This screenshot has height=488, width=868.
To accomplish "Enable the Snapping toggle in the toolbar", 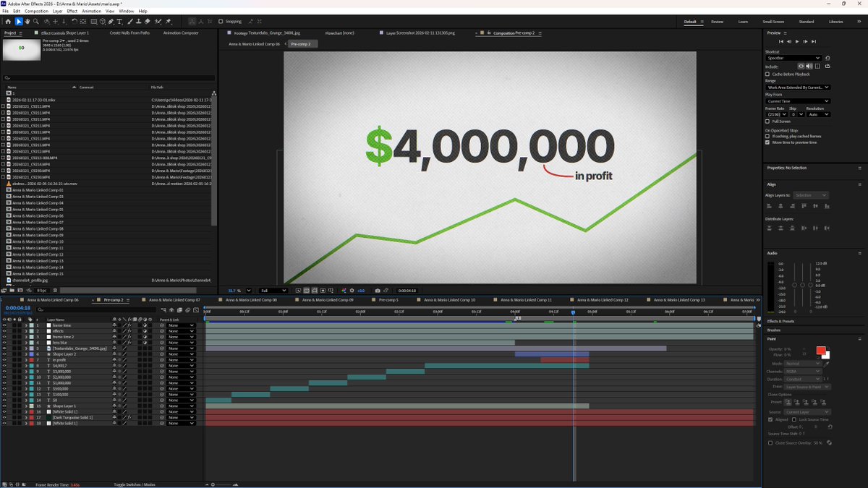I will coord(221,22).
